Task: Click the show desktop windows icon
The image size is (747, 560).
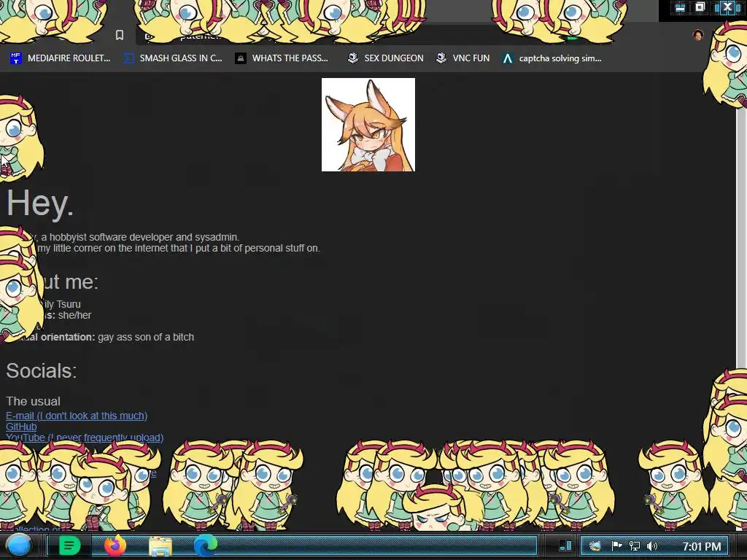Action: point(565,545)
